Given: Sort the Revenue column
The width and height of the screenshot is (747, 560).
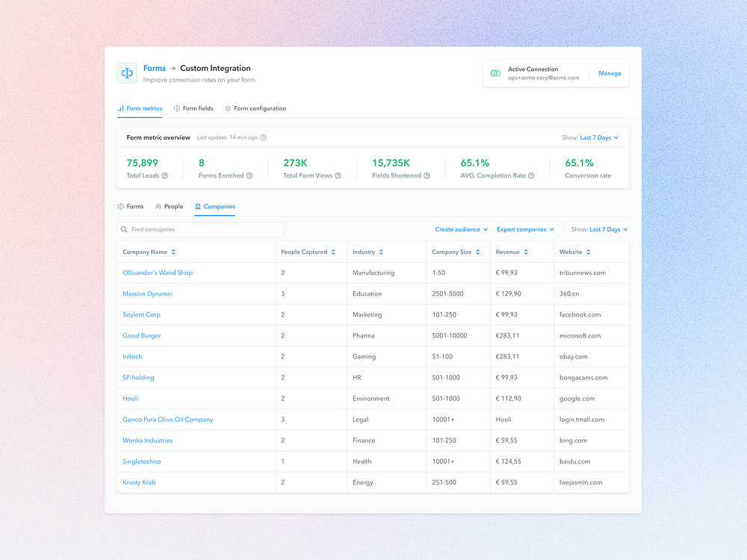Looking at the screenshot, I should (526, 252).
